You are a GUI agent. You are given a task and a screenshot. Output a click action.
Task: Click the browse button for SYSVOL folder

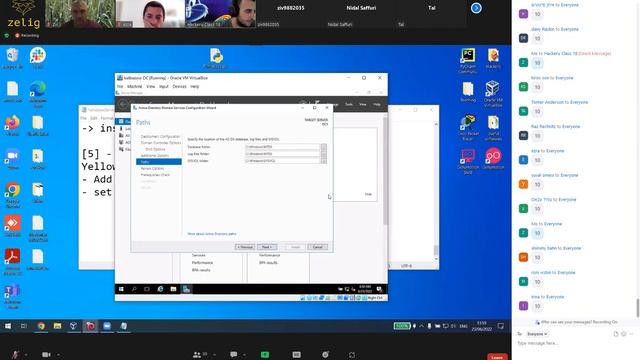tap(324, 161)
